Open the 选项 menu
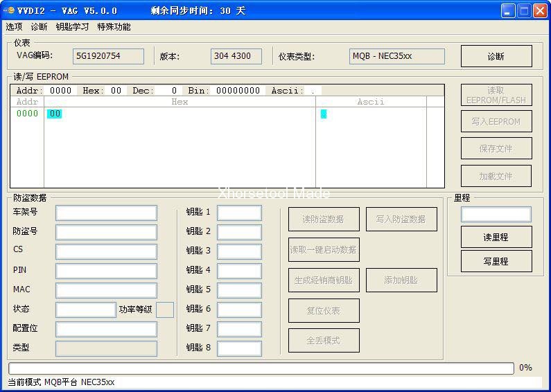Image resolution: width=551 pixels, height=392 pixels. pyautogui.click(x=14, y=27)
